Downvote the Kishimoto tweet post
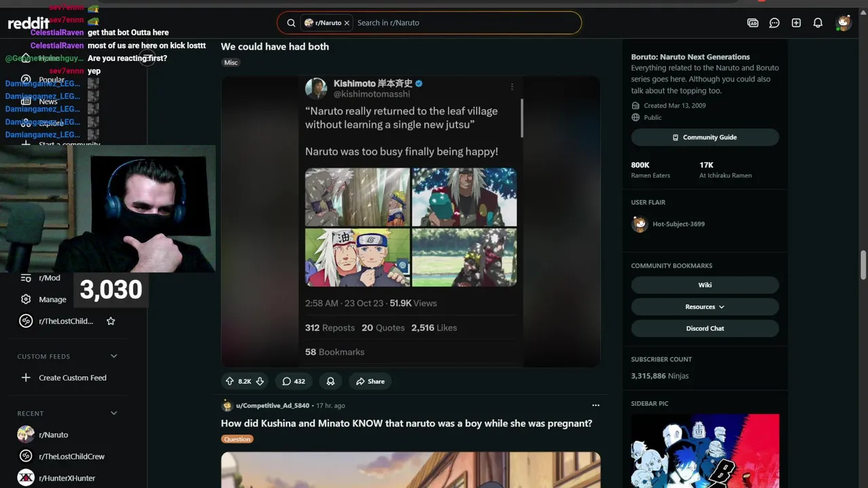868x488 pixels. 260,381
